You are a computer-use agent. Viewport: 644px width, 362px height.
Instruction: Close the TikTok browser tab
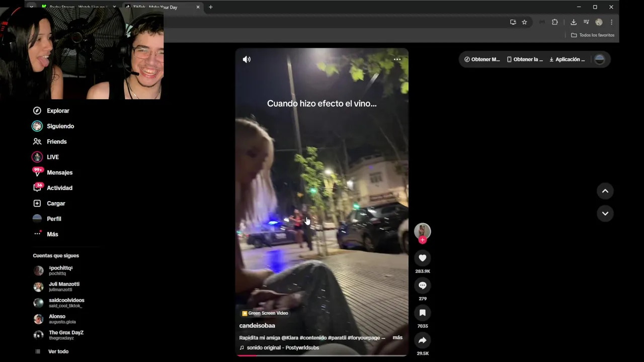coord(198,7)
